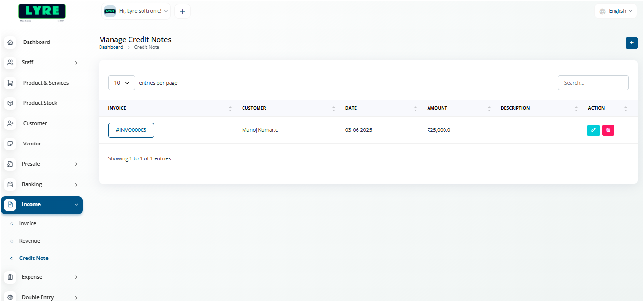Image resolution: width=644 pixels, height=302 pixels.
Task: Open the Staff section icon
Action: pyautogui.click(x=10, y=62)
